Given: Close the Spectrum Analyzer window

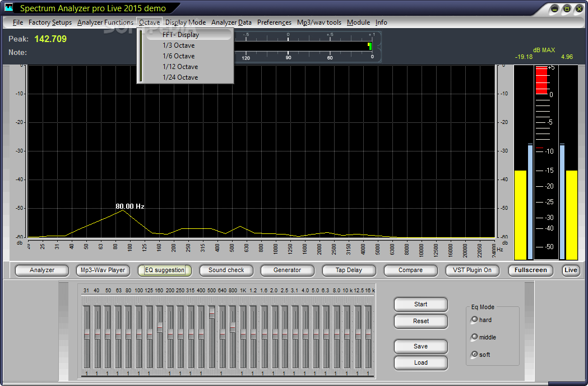Looking at the screenshot, I should coord(579,8).
